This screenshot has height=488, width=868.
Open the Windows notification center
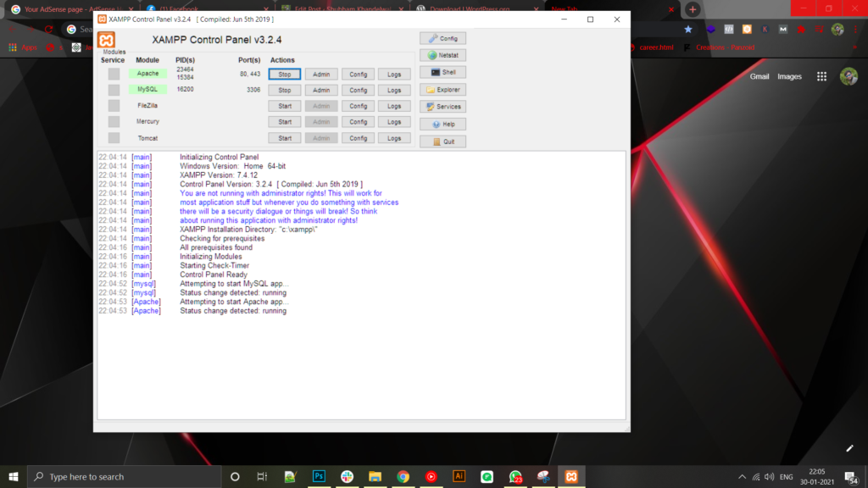(x=851, y=476)
